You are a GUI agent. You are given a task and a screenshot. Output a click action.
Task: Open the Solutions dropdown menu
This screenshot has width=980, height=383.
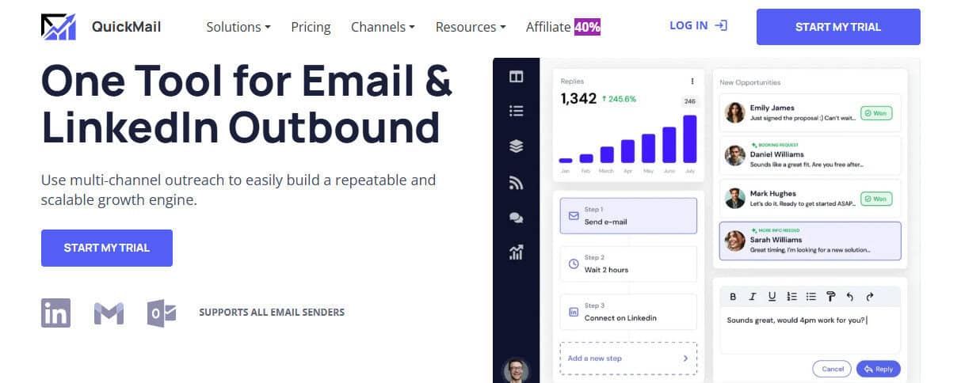click(x=238, y=27)
